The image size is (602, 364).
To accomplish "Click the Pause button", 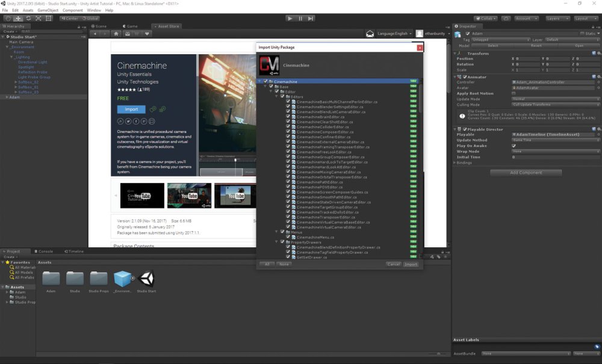I will pos(300,19).
